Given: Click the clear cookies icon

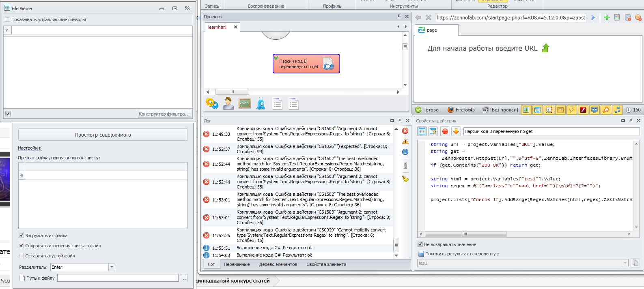Looking at the screenshot, I should point(638,17).
